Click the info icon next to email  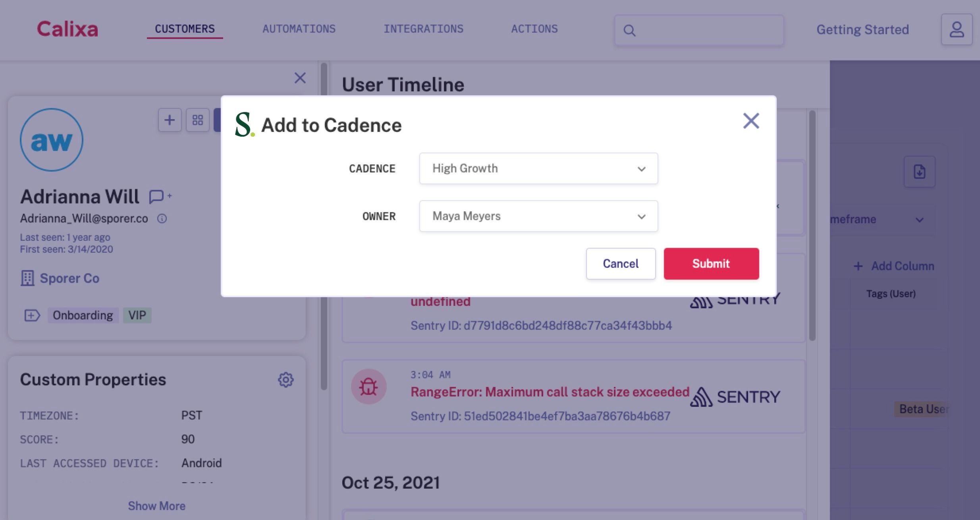click(x=162, y=218)
